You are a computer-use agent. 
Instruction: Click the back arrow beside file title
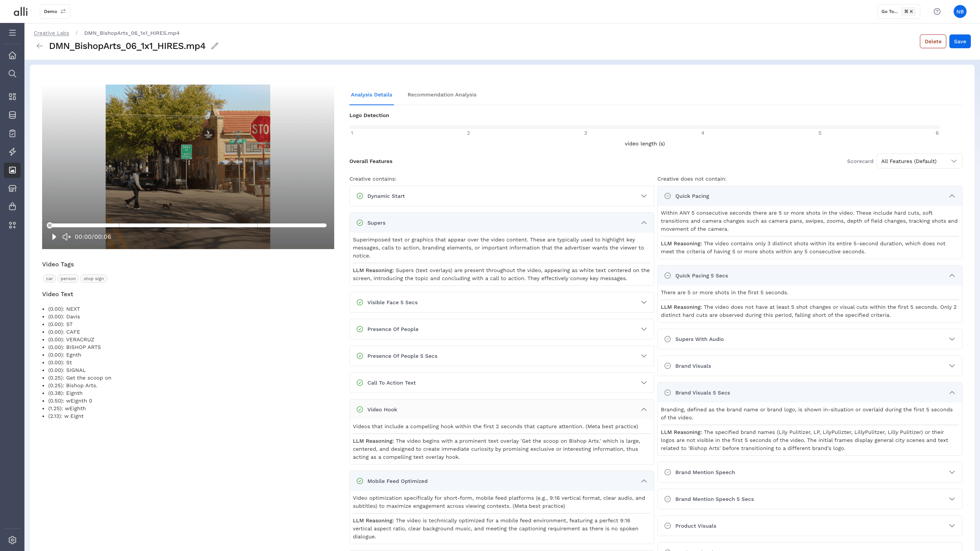pyautogui.click(x=40, y=46)
